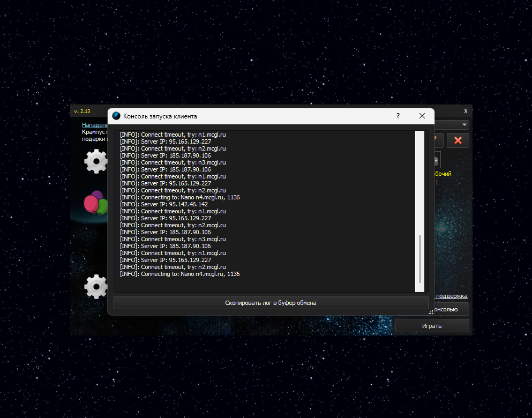Click the dialog resize grip corner

pos(431,312)
